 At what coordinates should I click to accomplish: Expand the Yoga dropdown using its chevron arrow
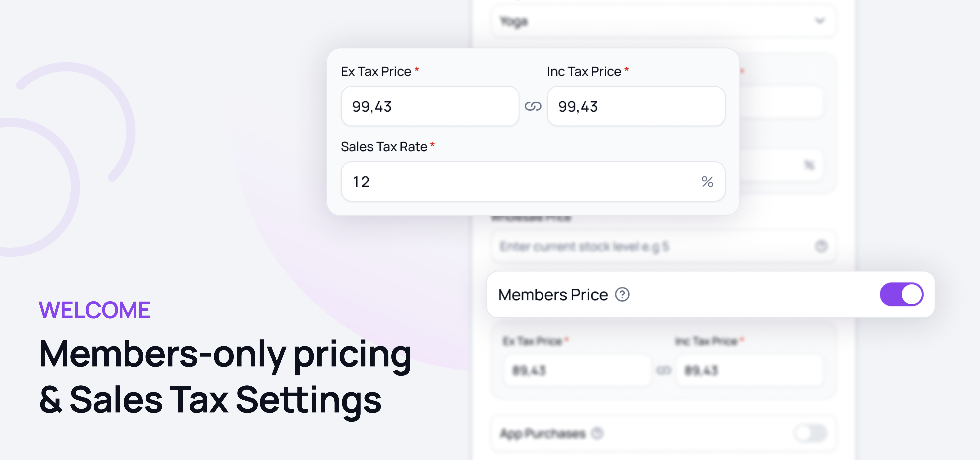tap(820, 21)
